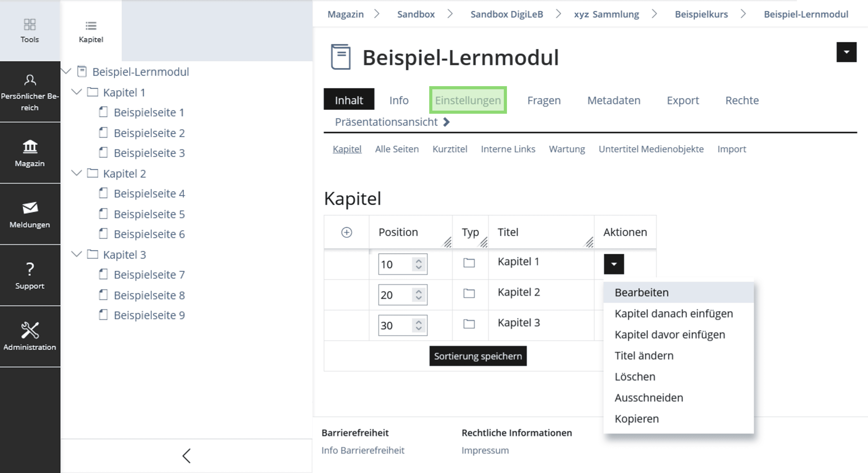Click the plus icon in the table header
Image resolution: width=868 pixels, height=473 pixels.
pos(346,232)
